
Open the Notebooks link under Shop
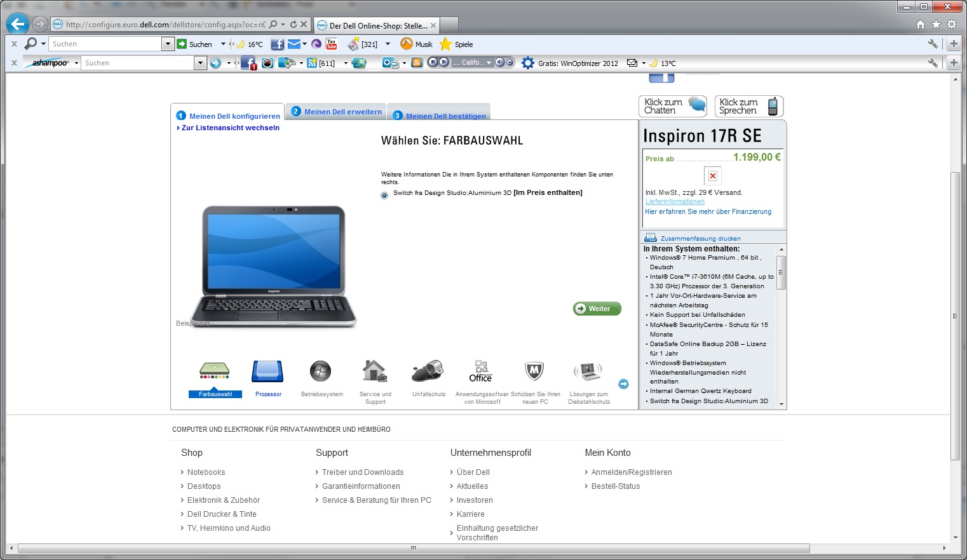[206, 472]
